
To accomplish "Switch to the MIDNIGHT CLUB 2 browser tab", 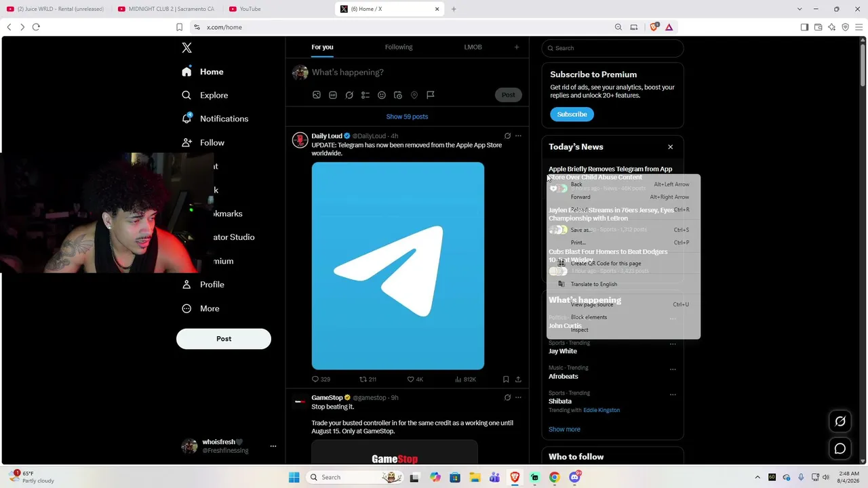I will [166, 9].
